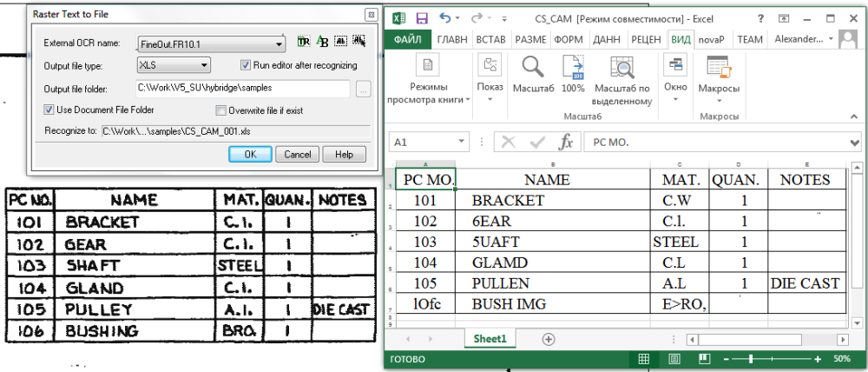Click the Макросы macros icon
The image size is (868, 372).
pos(719,67)
